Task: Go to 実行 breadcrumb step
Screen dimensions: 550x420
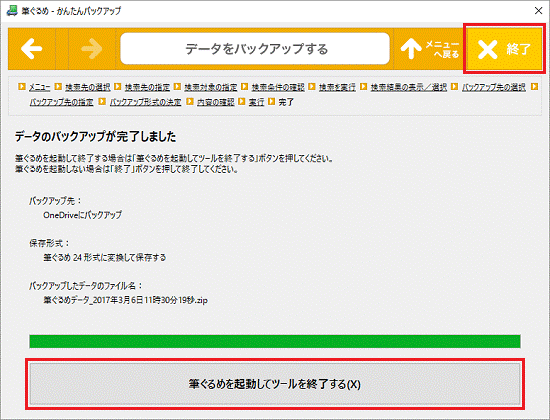Action: 256,102
